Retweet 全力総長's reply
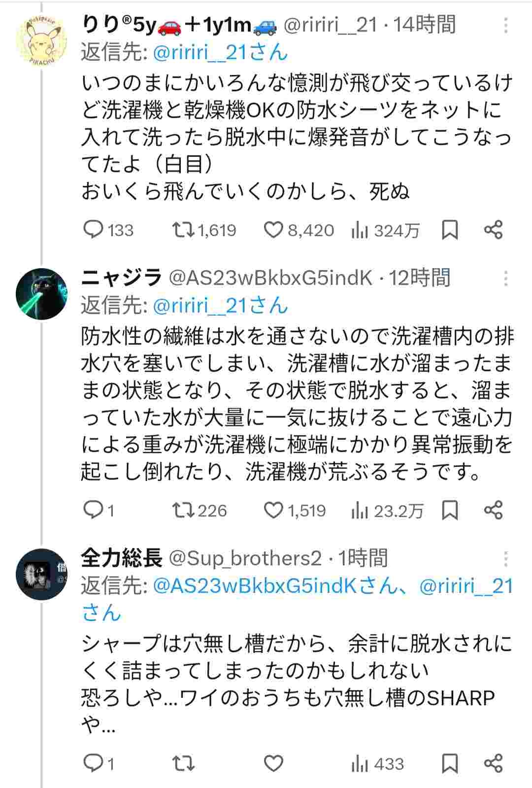Screen dimensions: 532x788 (x=183, y=764)
